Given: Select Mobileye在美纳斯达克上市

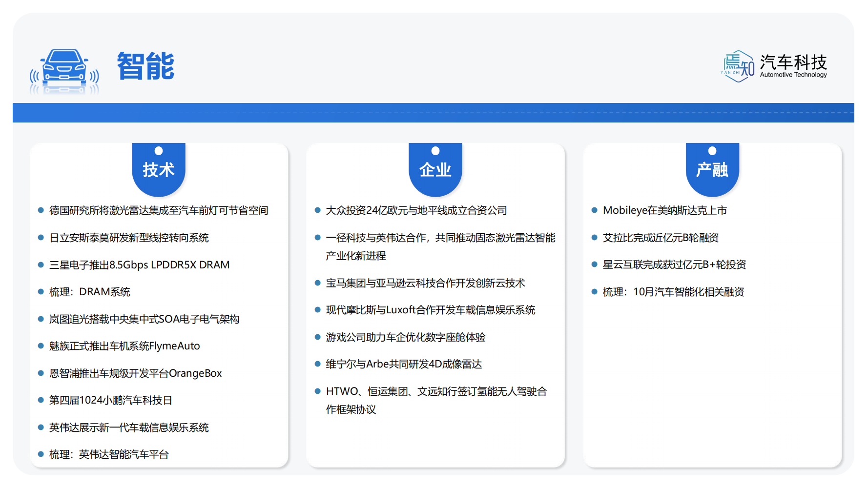Looking at the screenshot, I should coord(665,210).
